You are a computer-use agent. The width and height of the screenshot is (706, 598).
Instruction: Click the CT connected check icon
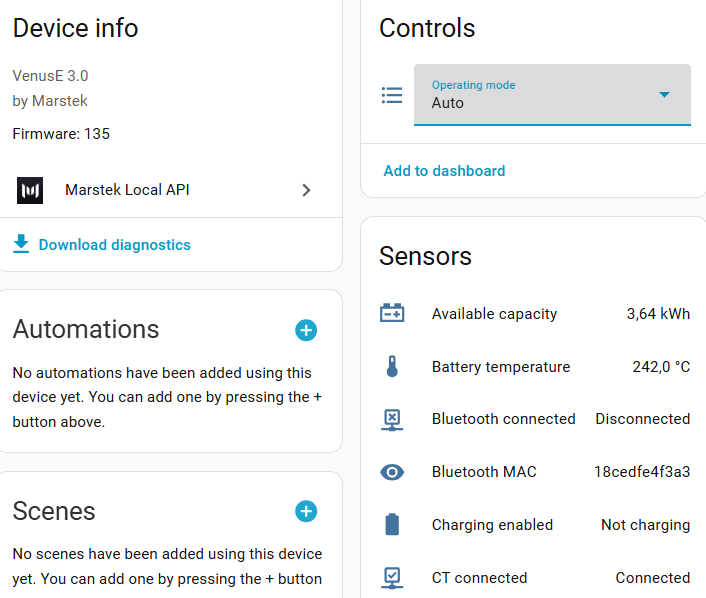[392, 577]
